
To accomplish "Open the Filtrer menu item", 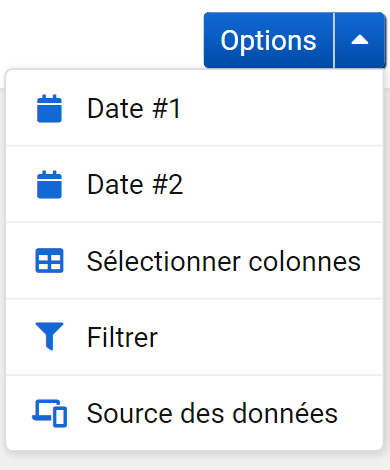I will pyautogui.click(x=194, y=337).
